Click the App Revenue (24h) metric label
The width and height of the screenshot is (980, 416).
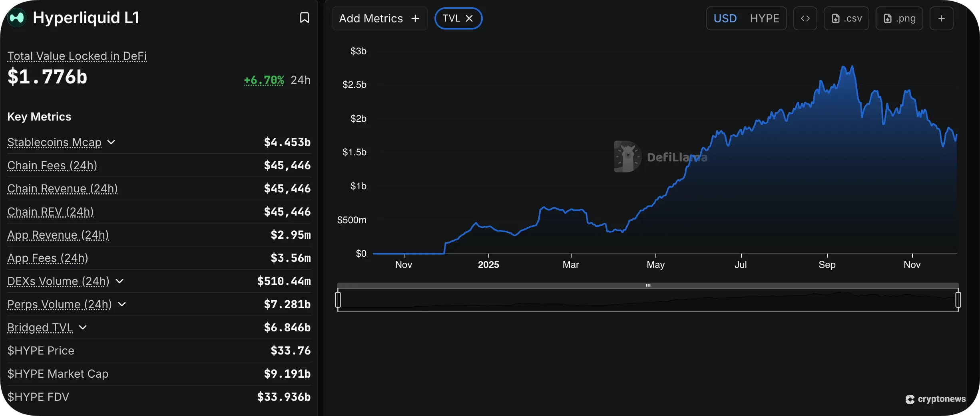tap(58, 235)
